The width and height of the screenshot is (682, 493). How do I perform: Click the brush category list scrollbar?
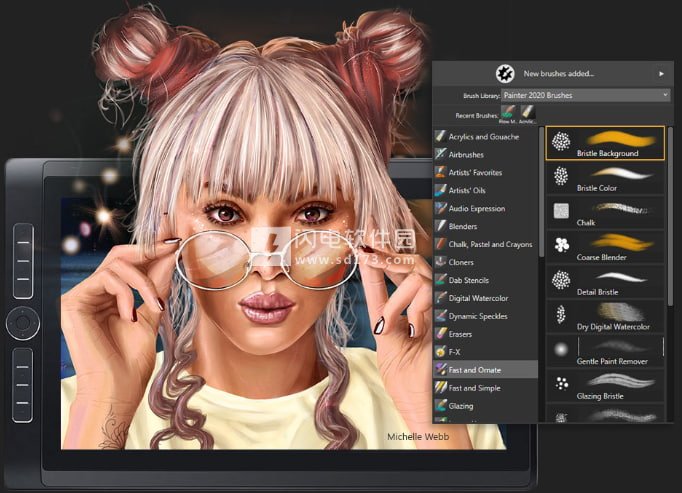click(542, 192)
